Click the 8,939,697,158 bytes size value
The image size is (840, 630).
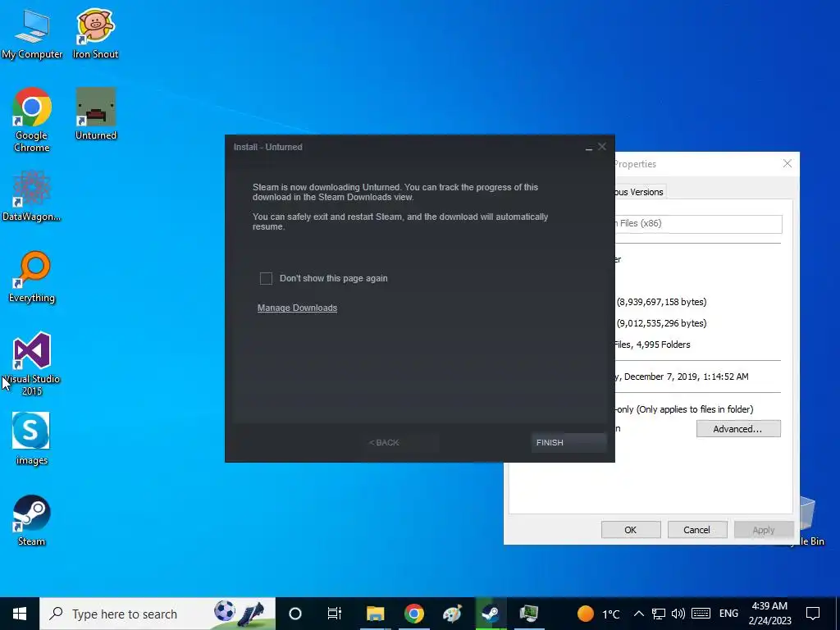[x=662, y=302]
